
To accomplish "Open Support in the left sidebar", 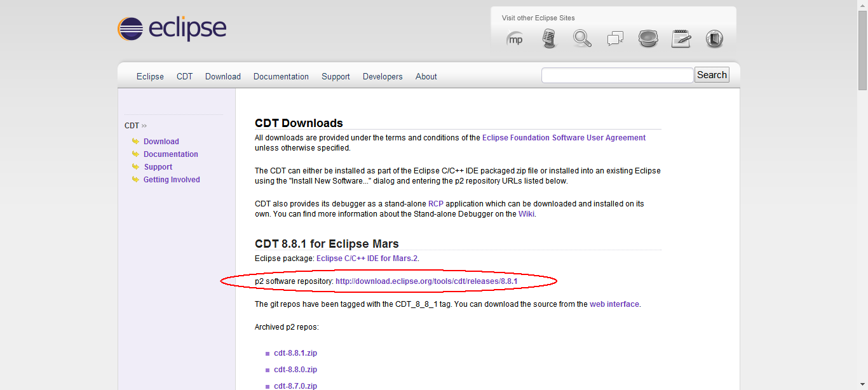I will tap(158, 167).
